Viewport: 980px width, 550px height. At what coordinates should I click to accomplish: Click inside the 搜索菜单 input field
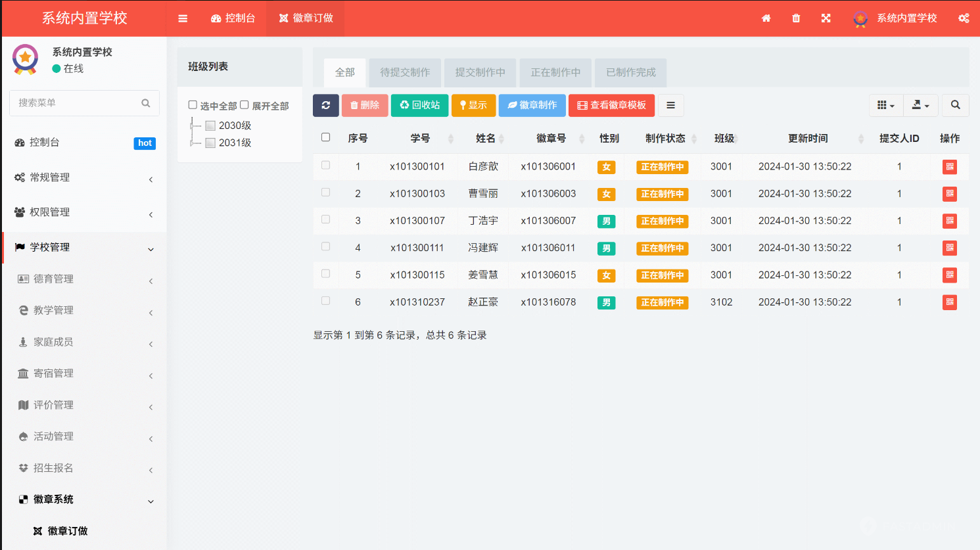coord(76,103)
